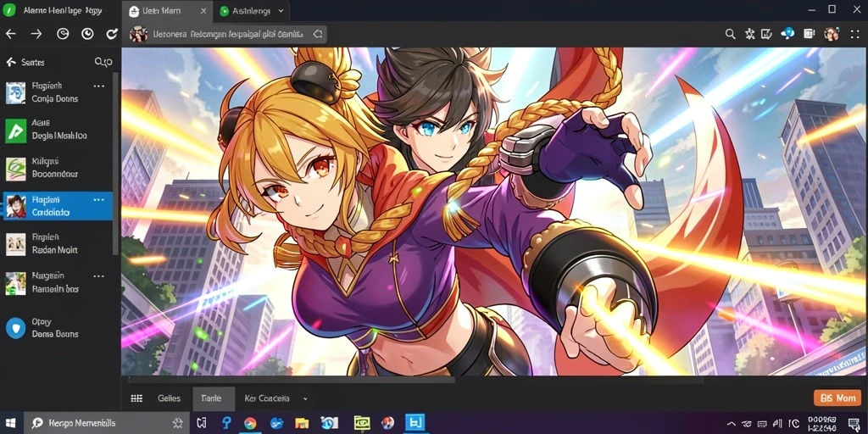
Task: Expand the Asinlenga tab dropdown chevron
Action: 281,11
